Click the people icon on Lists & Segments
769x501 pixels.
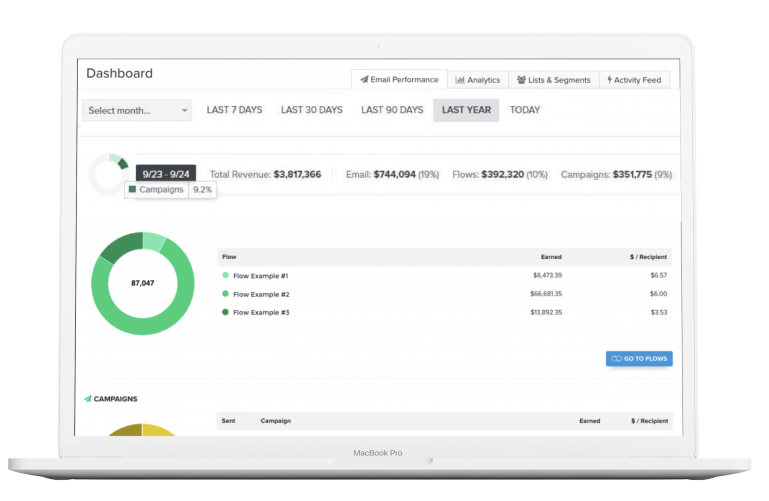coord(521,80)
